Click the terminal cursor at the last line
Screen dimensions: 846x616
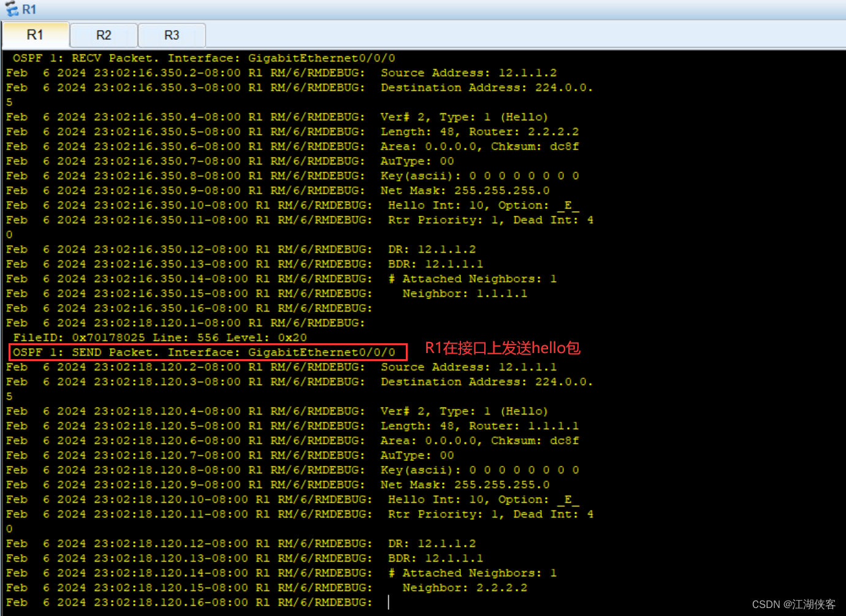[x=389, y=603]
